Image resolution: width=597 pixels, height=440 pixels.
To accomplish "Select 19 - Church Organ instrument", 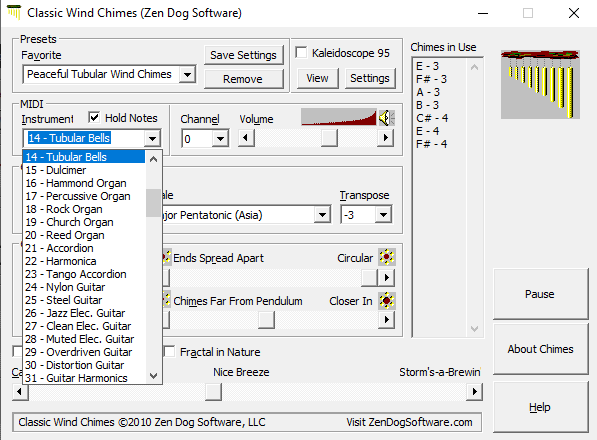I will [84, 222].
